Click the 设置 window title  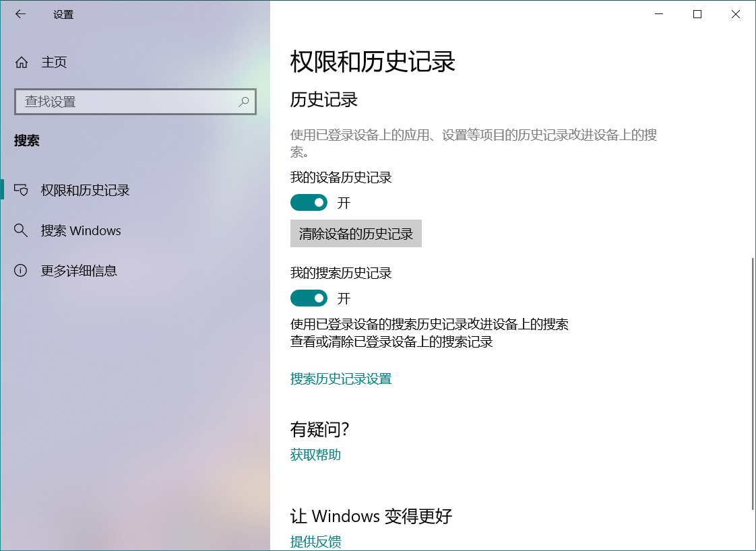pos(63,14)
